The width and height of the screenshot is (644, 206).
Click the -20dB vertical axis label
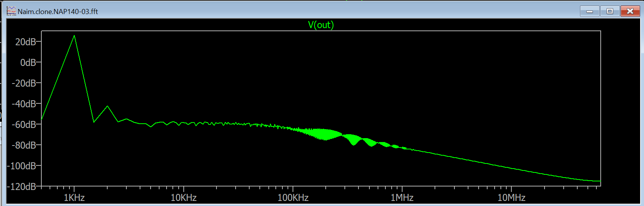[24, 83]
